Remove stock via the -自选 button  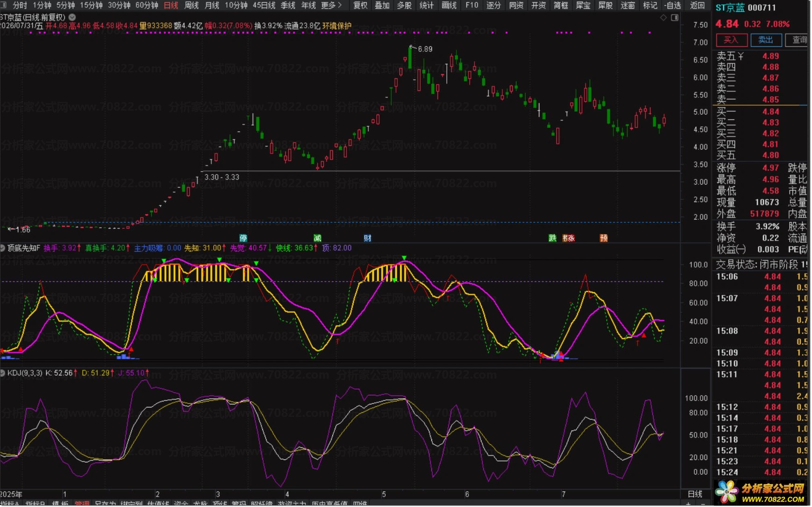pos(672,5)
